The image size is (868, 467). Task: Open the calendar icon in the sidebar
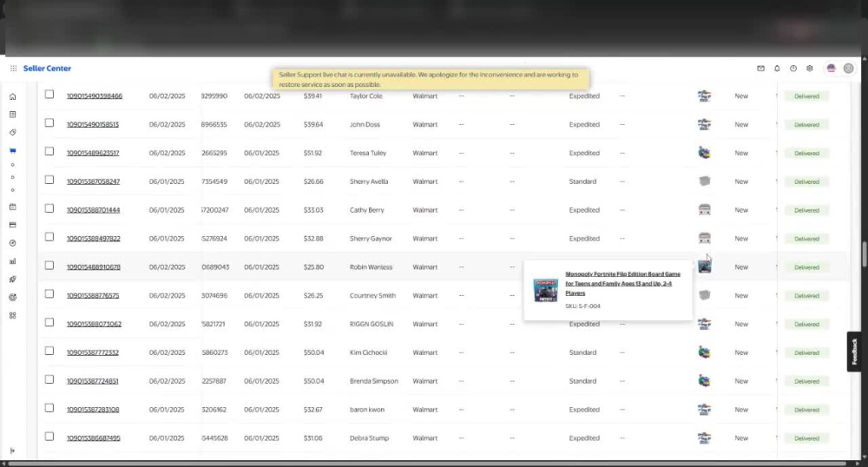(13, 207)
